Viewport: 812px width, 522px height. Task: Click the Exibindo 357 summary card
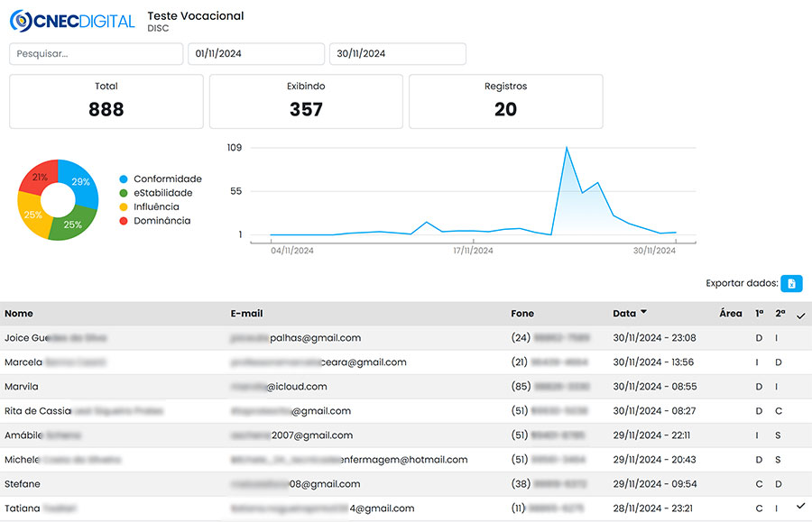[x=306, y=101]
